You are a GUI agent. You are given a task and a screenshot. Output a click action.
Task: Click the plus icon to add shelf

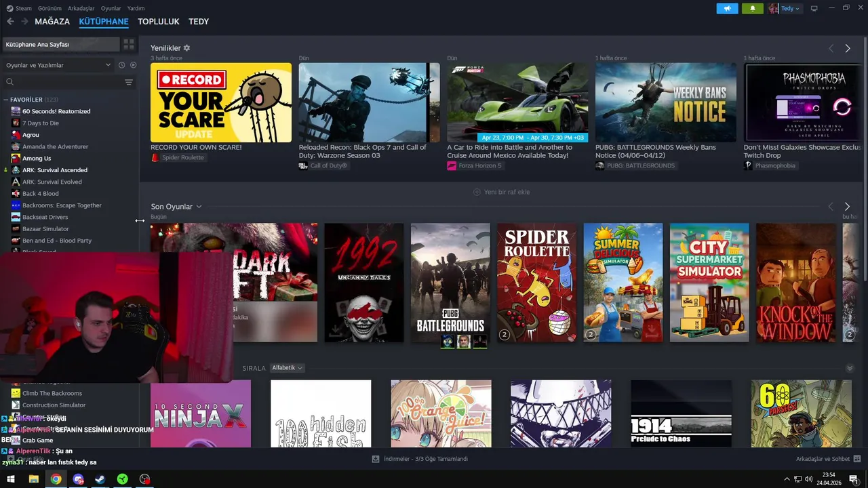(477, 192)
